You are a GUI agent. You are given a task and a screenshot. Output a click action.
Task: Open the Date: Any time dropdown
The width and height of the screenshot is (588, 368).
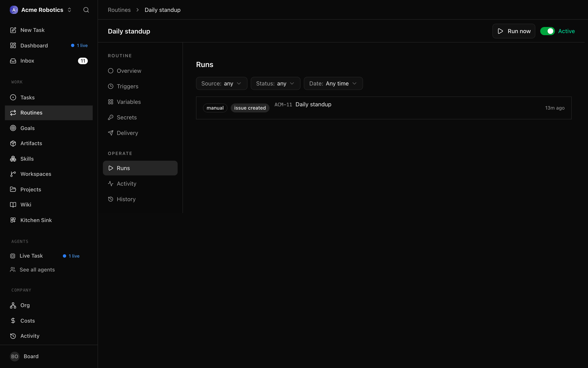click(333, 83)
